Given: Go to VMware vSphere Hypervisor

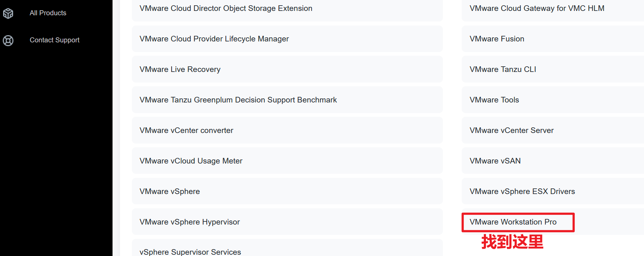Looking at the screenshot, I should coord(190,222).
